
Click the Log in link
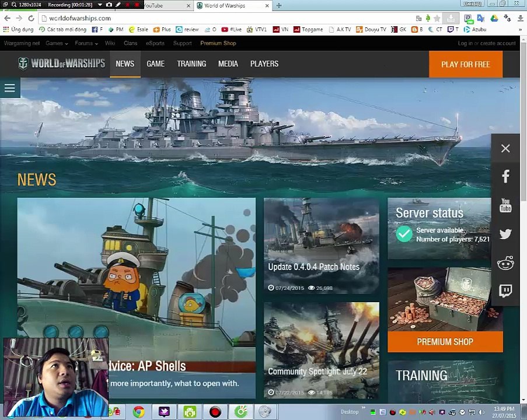[x=465, y=43]
